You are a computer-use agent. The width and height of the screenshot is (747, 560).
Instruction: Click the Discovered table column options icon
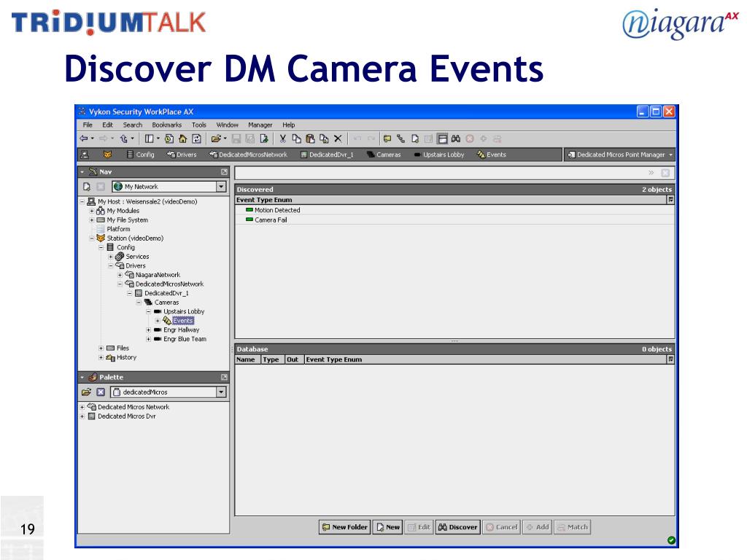point(670,200)
